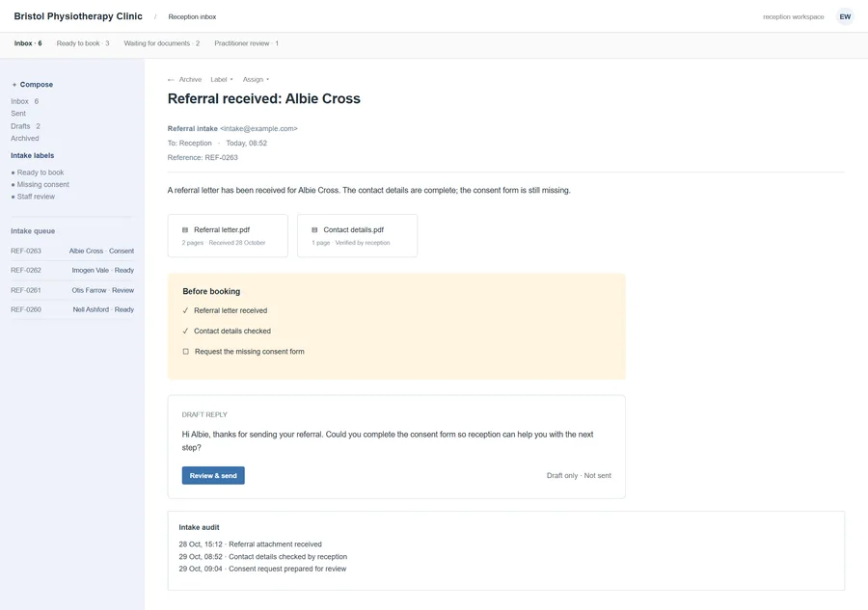Click the back arrow icon before Archive
868x610 pixels.
[x=171, y=80]
